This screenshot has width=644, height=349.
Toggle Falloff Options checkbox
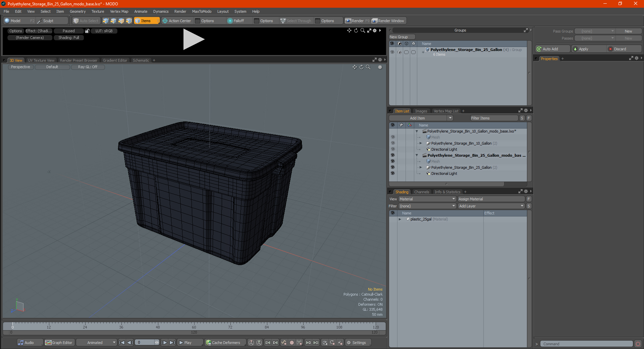coord(257,21)
